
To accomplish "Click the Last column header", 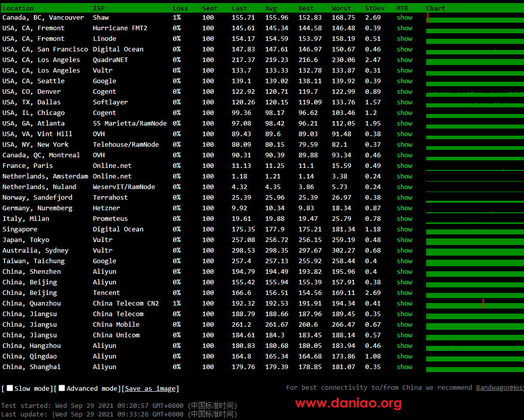I will pyautogui.click(x=239, y=9).
